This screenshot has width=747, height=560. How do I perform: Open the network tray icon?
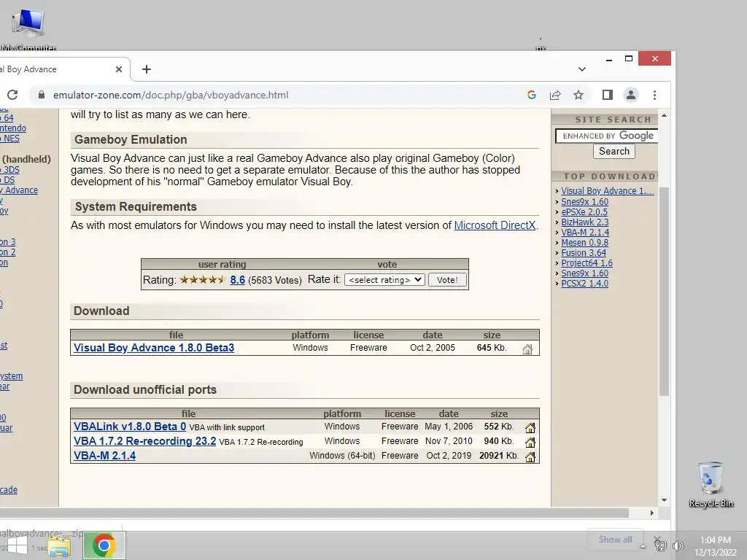[x=661, y=545]
